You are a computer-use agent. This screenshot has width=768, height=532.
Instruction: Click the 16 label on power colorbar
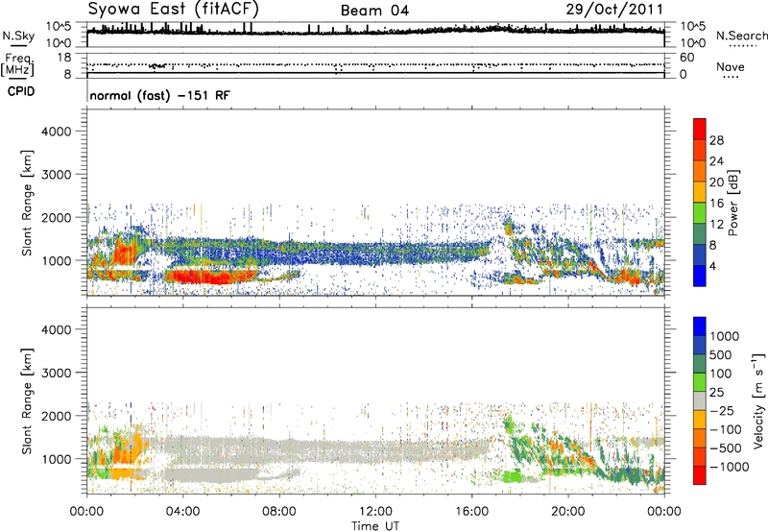point(716,204)
